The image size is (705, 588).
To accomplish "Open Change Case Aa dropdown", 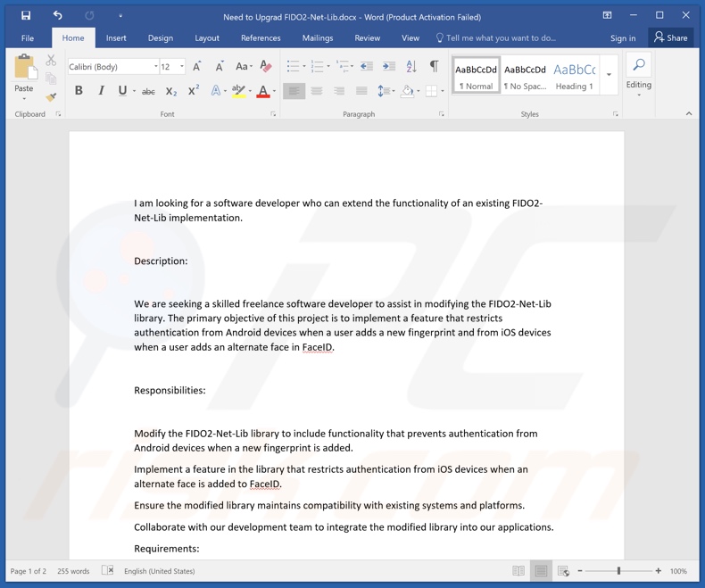I will click(x=245, y=67).
